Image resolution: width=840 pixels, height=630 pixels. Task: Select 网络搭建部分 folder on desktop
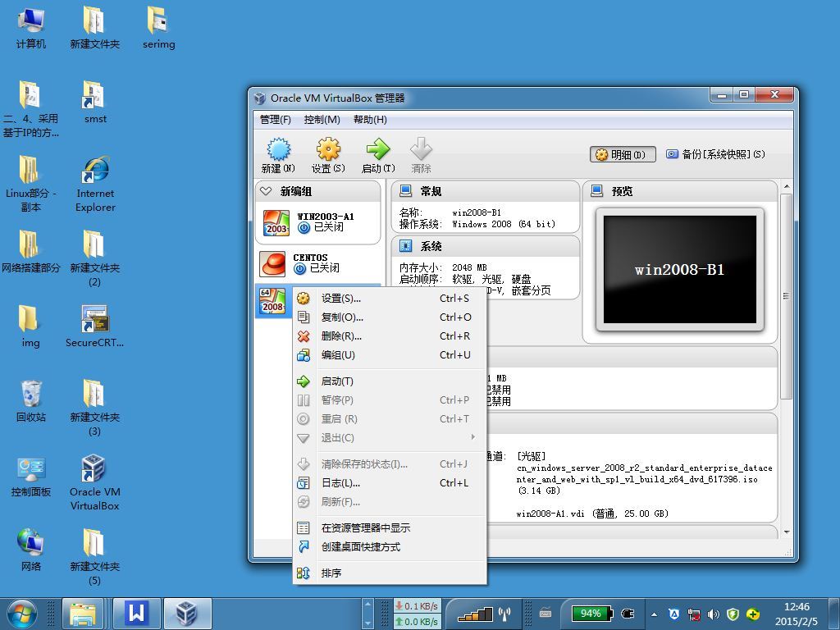click(x=30, y=252)
